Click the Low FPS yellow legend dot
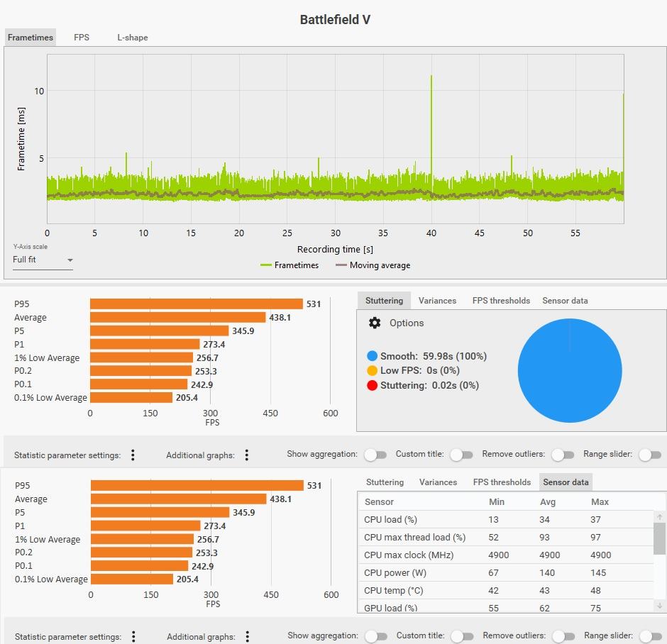This screenshot has height=644, width=667. tap(372, 370)
